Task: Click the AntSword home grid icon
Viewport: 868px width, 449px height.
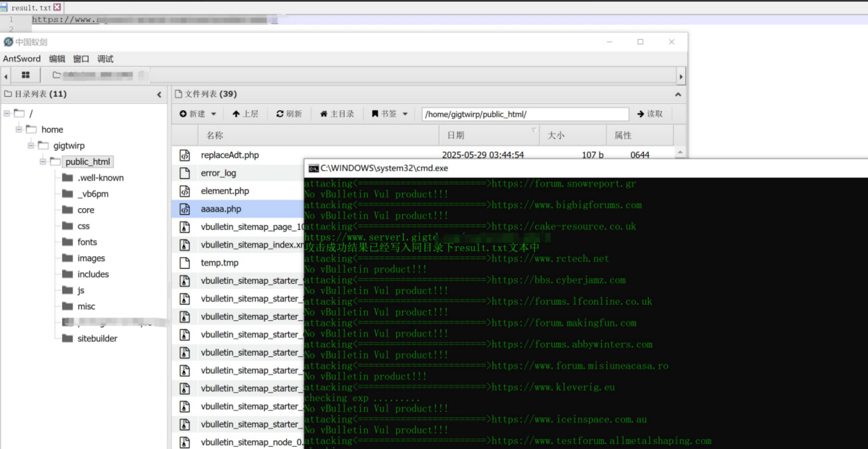Action: [26, 75]
